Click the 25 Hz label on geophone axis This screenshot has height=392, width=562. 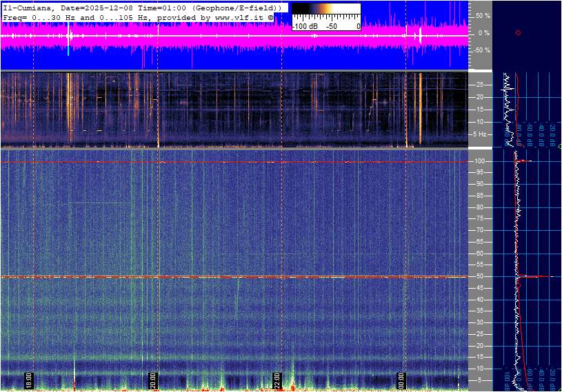480,85
